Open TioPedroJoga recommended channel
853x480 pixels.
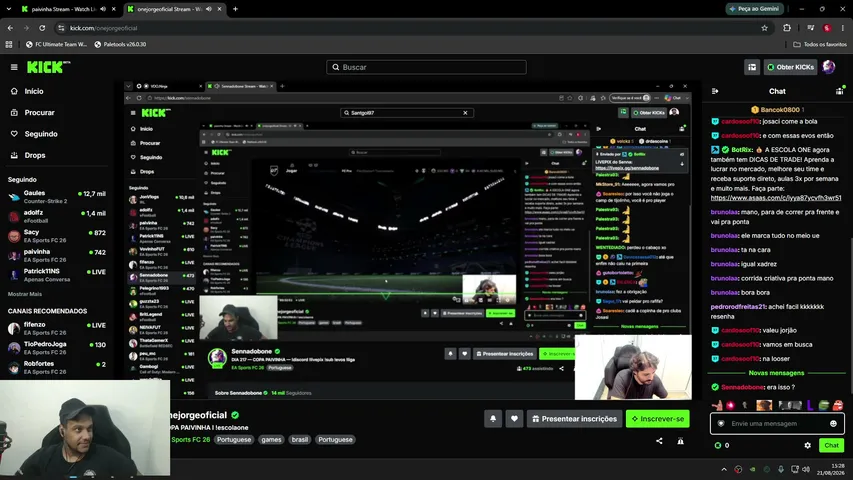pyautogui.click(x=57, y=348)
